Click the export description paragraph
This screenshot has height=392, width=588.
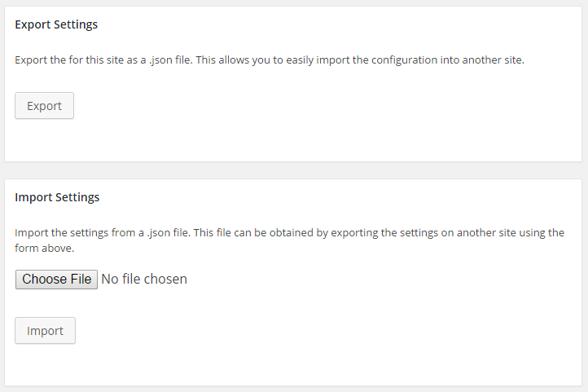coord(269,60)
